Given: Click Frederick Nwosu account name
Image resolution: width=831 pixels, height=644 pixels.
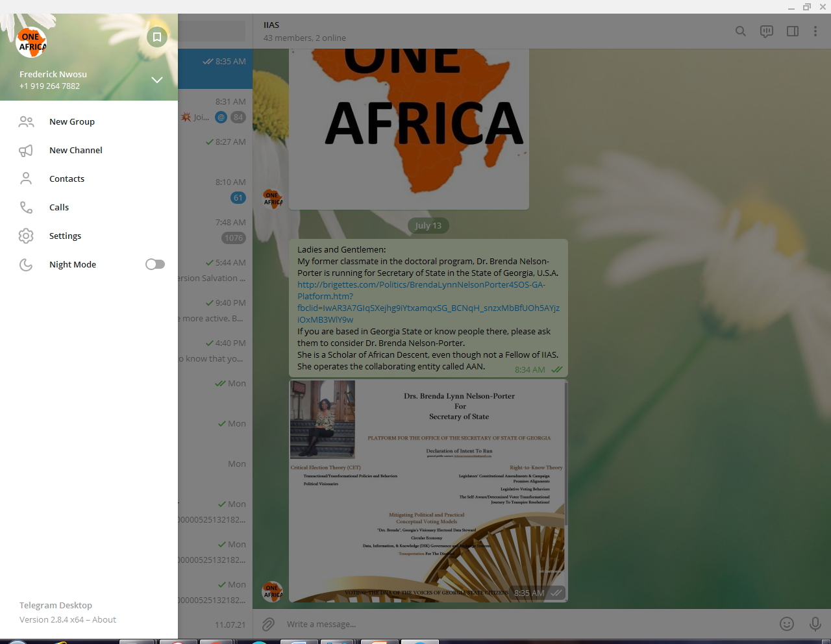Looking at the screenshot, I should coord(53,75).
